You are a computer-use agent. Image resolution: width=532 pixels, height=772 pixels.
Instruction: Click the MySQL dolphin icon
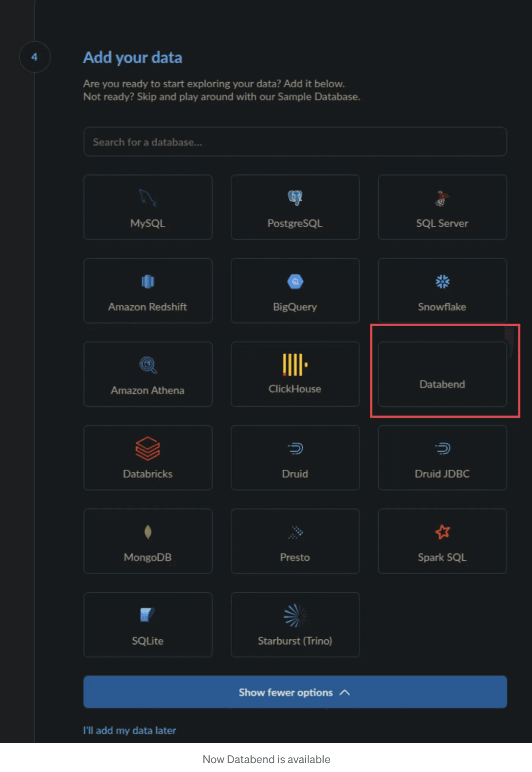click(147, 198)
